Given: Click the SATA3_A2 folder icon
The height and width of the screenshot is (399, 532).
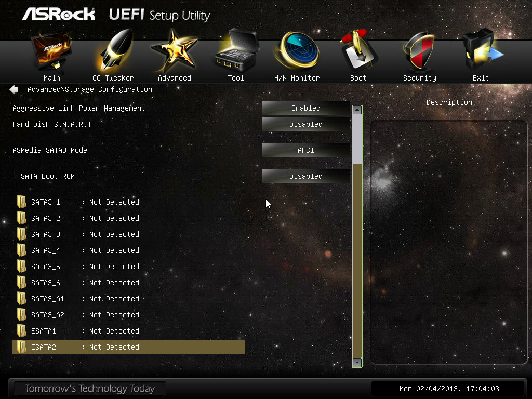Looking at the screenshot, I should (x=21, y=314).
